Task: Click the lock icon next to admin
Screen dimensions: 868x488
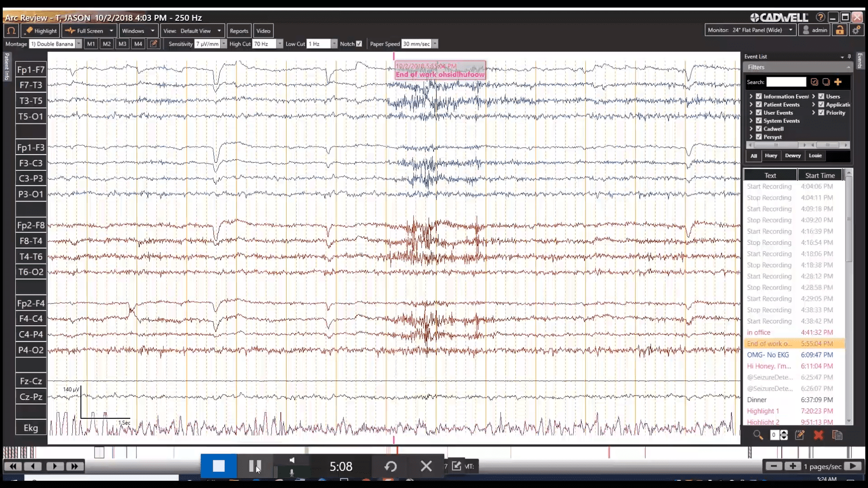Action: pyautogui.click(x=840, y=30)
